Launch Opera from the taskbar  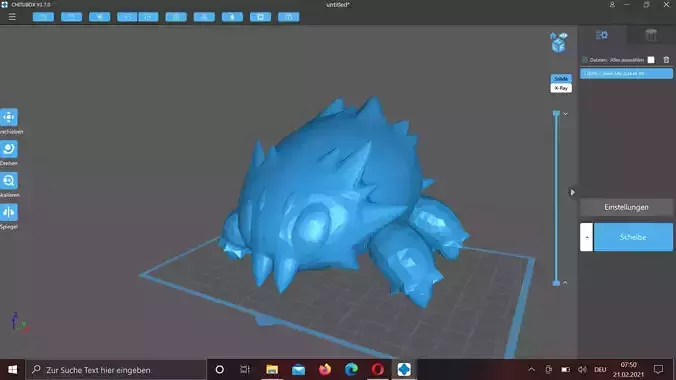coord(378,370)
